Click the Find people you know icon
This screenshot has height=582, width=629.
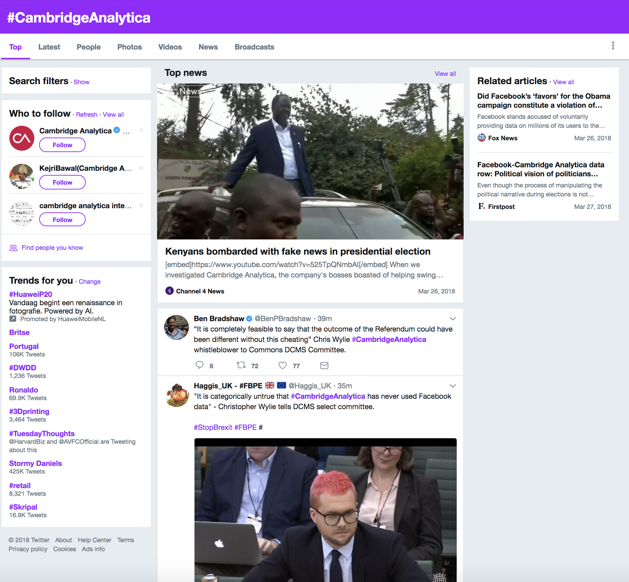[x=13, y=248]
